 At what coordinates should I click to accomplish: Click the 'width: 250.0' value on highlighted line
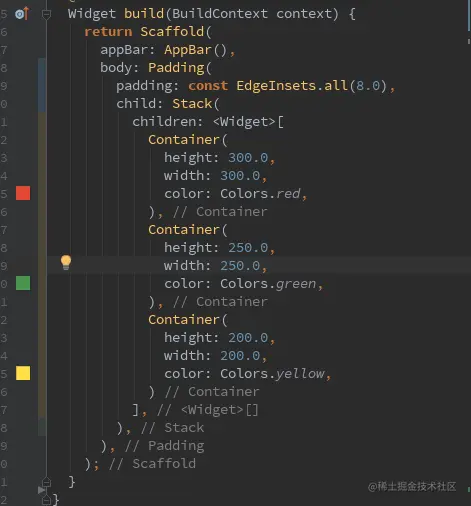point(240,266)
